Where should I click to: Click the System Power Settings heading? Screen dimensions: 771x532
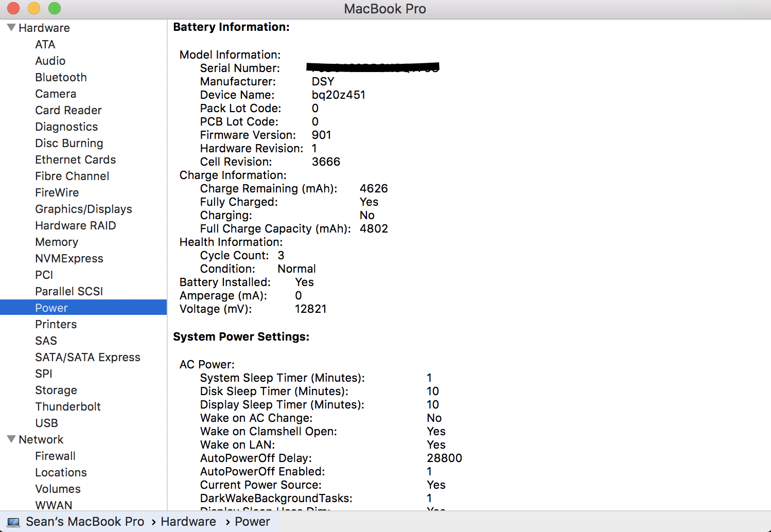coord(241,336)
